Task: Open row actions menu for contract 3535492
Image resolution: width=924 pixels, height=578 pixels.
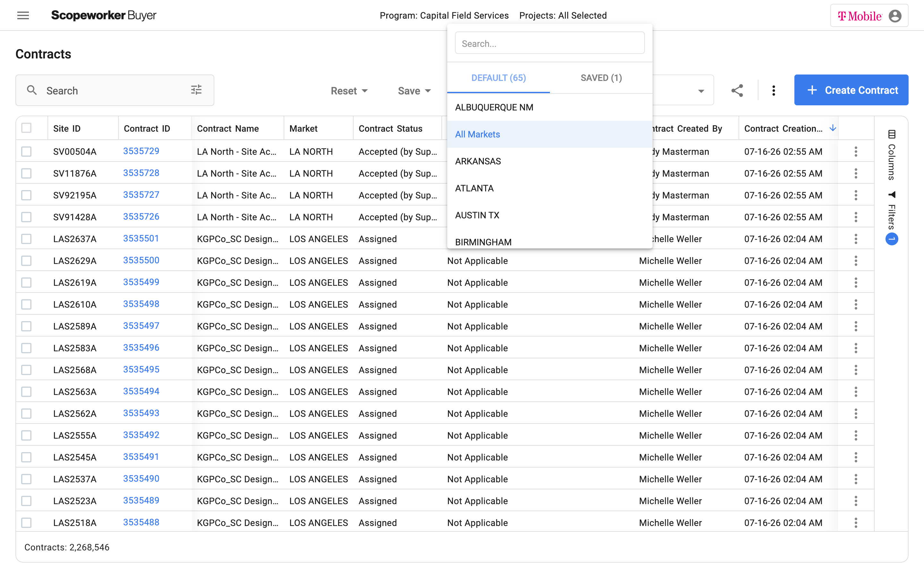Action: [856, 435]
